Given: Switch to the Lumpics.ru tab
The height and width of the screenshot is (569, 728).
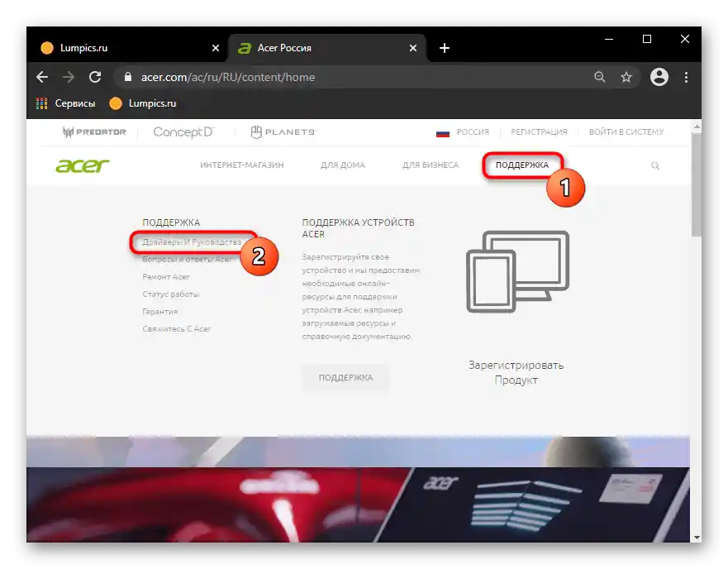Looking at the screenshot, I should 126,48.
